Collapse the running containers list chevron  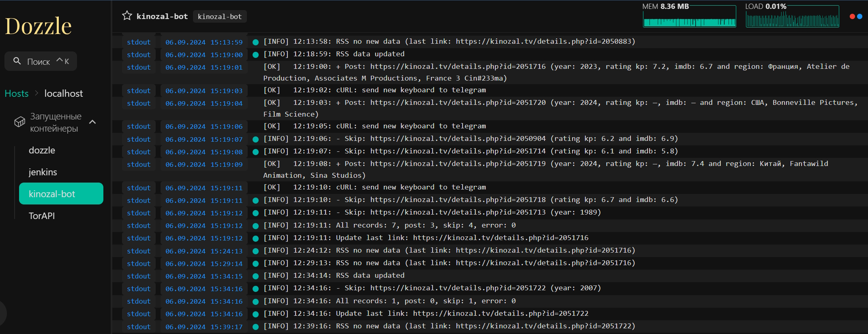point(92,122)
